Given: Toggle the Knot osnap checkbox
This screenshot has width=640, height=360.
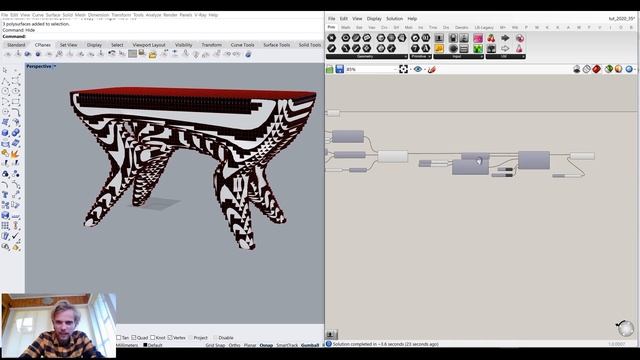Looking at the screenshot, I should pos(152,338).
